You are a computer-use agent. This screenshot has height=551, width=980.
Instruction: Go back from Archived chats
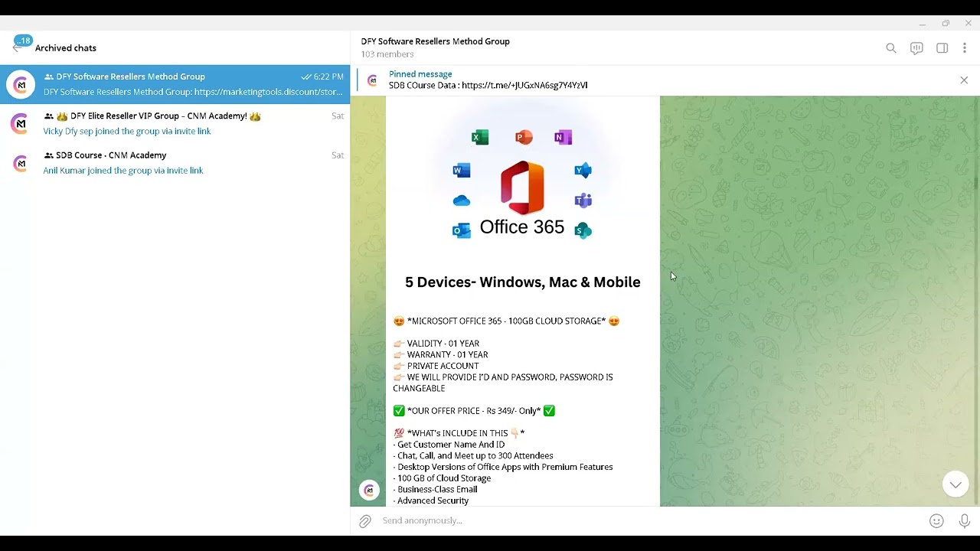click(17, 47)
